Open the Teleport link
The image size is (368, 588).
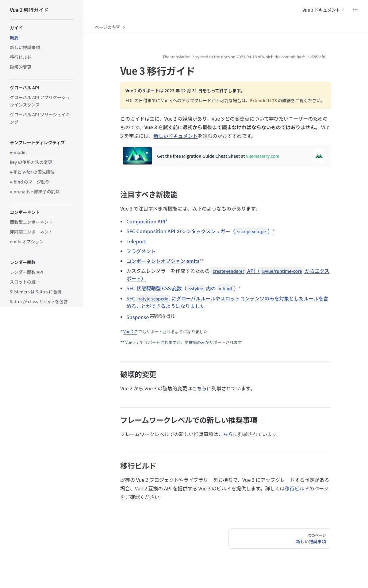[x=136, y=242]
